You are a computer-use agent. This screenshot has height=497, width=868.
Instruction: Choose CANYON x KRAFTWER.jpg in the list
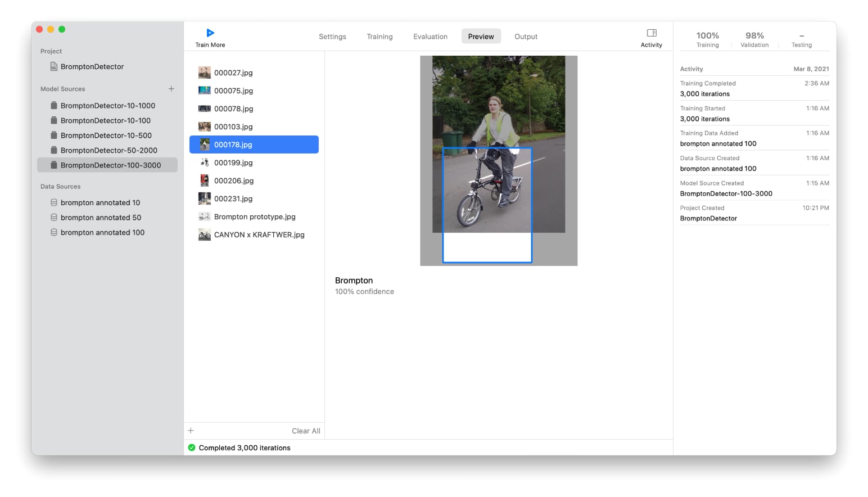pyautogui.click(x=259, y=234)
